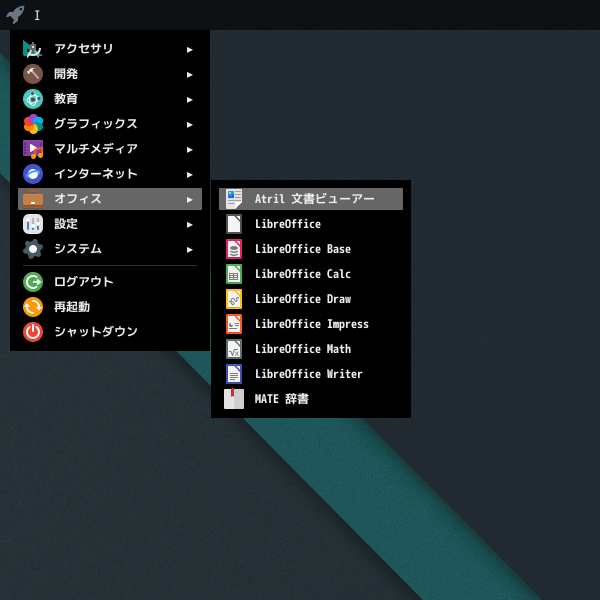Screen dimensions: 600x600
Task: Select the オフィス category label
Action: (78, 199)
